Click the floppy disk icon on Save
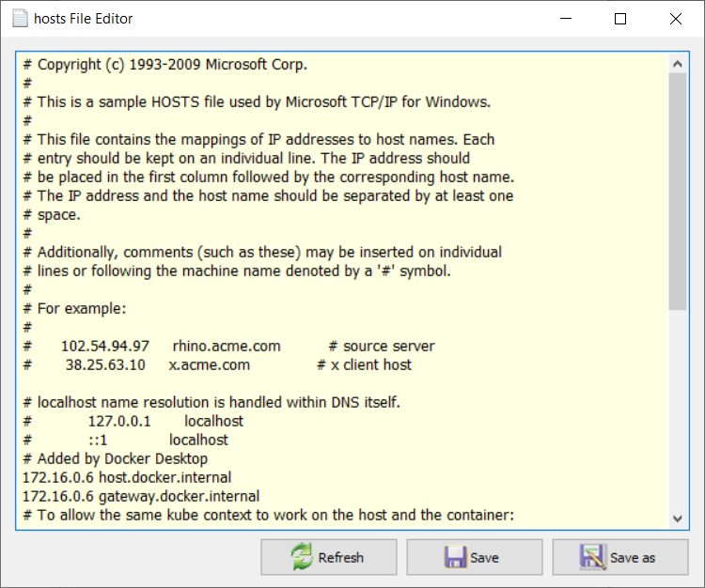This screenshot has width=705, height=588. click(x=456, y=557)
